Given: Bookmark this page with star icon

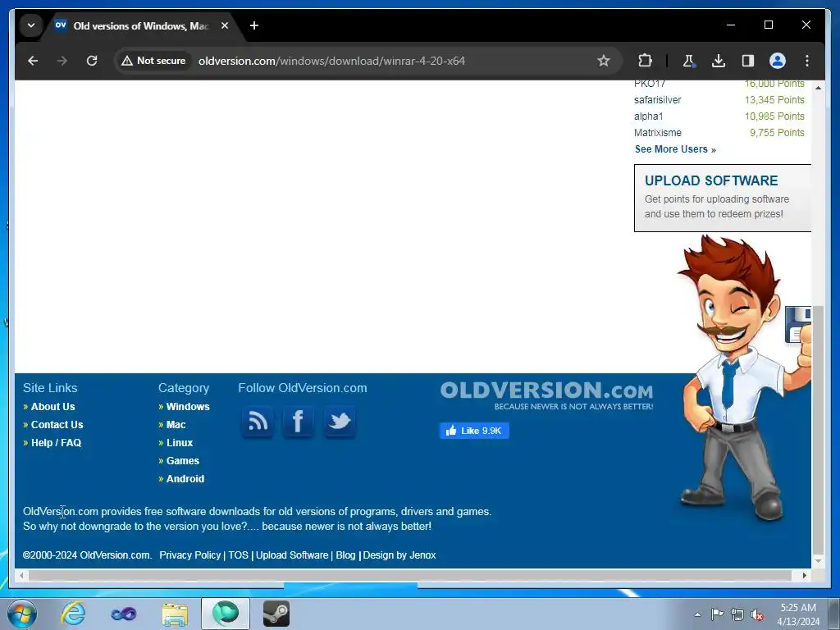Looking at the screenshot, I should (x=603, y=61).
